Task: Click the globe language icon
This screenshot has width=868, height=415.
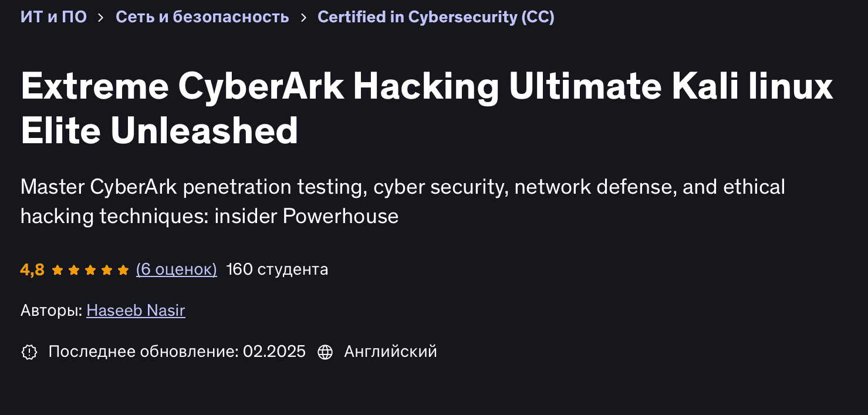Action: pyautogui.click(x=325, y=351)
